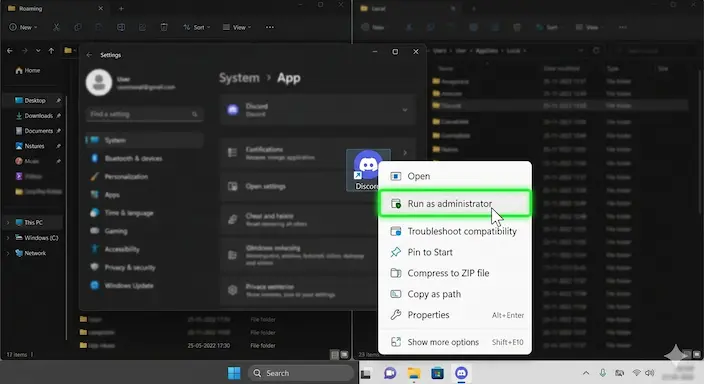
Task: Click the Wi-Fi tray icon
Action: 636,373
